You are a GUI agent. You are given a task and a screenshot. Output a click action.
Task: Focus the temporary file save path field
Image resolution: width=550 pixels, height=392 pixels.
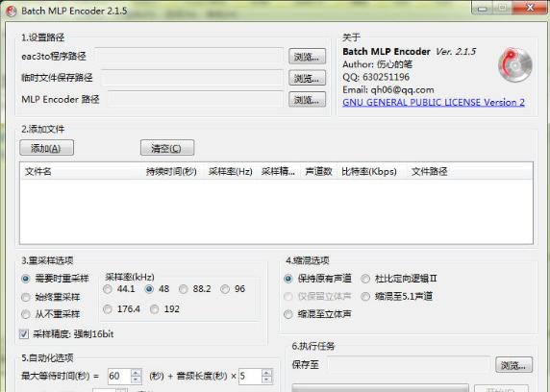[x=192, y=78]
